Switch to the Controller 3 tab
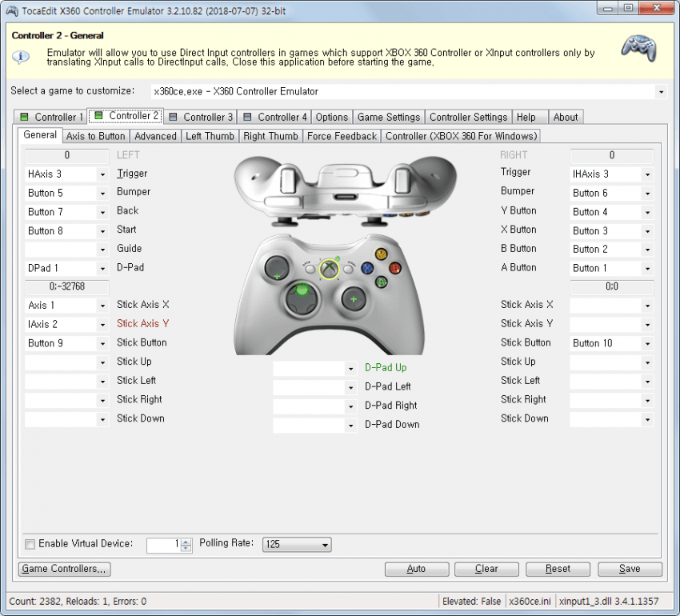The height and width of the screenshot is (616, 680). tap(201, 117)
